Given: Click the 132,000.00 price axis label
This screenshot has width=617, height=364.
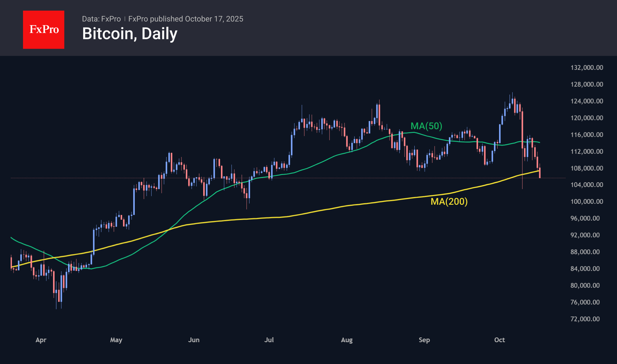Looking at the screenshot, I should pyautogui.click(x=587, y=68).
